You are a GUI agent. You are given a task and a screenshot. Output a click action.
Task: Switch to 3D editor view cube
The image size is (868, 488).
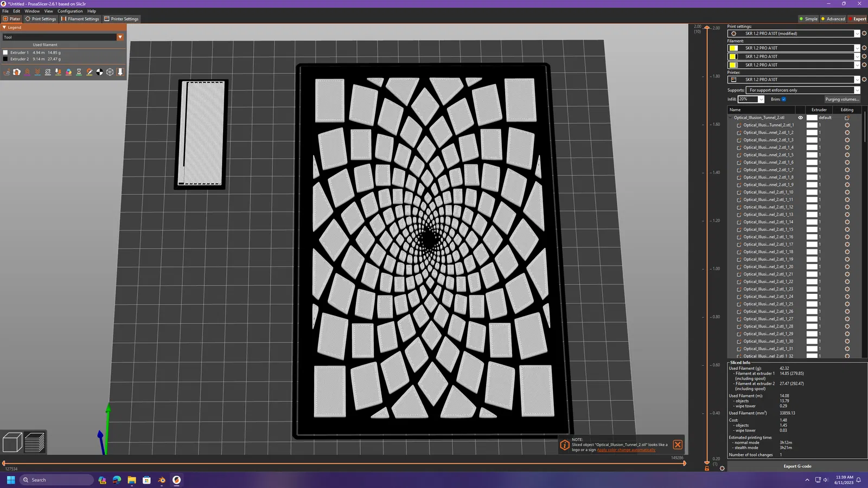(12, 442)
